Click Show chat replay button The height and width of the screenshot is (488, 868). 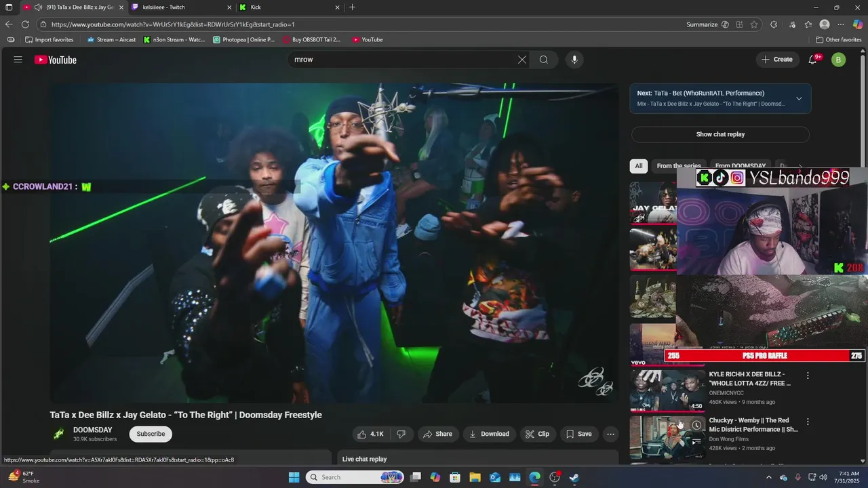click(720, 134)
